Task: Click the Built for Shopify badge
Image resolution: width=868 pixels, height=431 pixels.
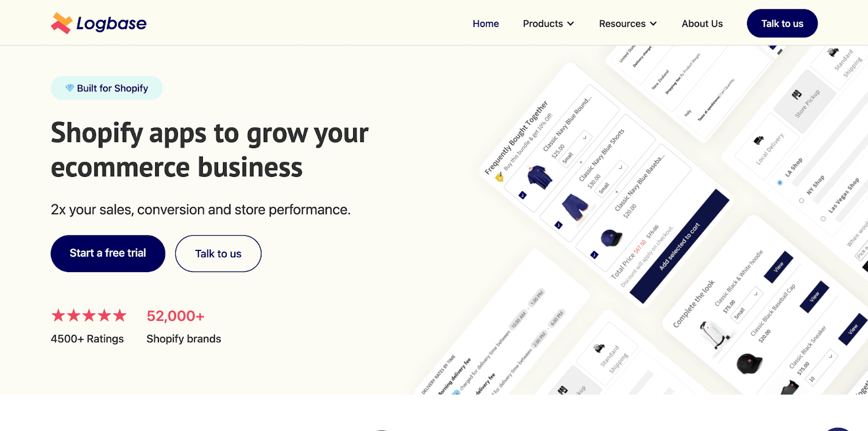Action: pos(107,88)
